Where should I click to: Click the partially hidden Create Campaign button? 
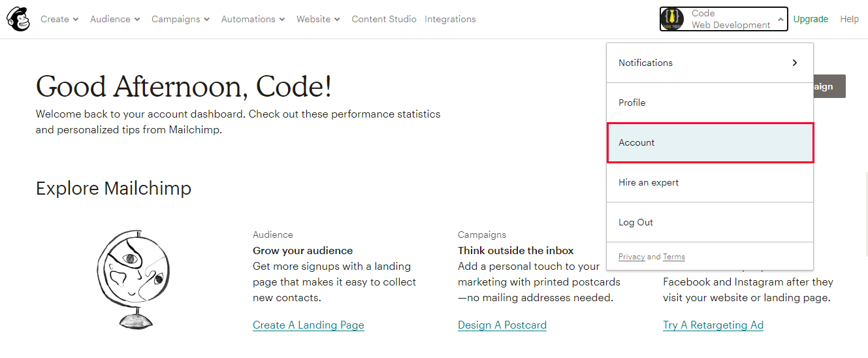tap(829, 86)
